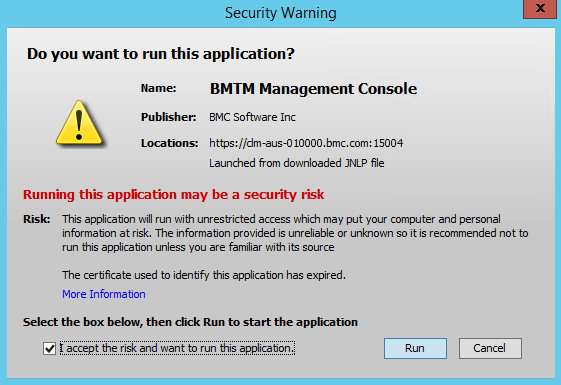Click the red 'Running this application may be a security risk' heading
Viewport: 561px width, 385px height.
tap(174, 194)
